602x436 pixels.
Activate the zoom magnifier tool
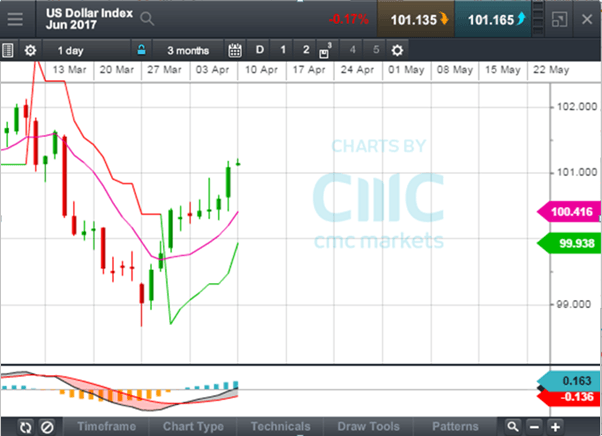tap(513, 427)
